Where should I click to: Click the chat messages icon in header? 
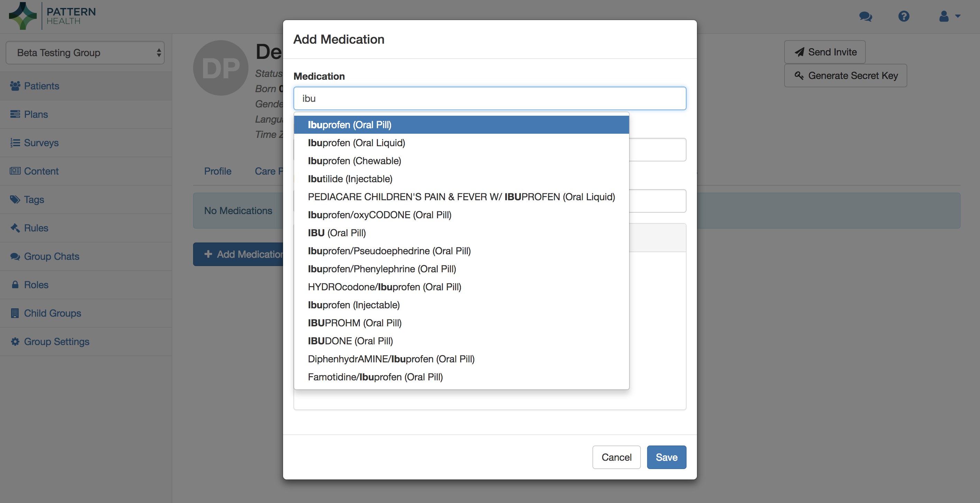pos(865,16)
